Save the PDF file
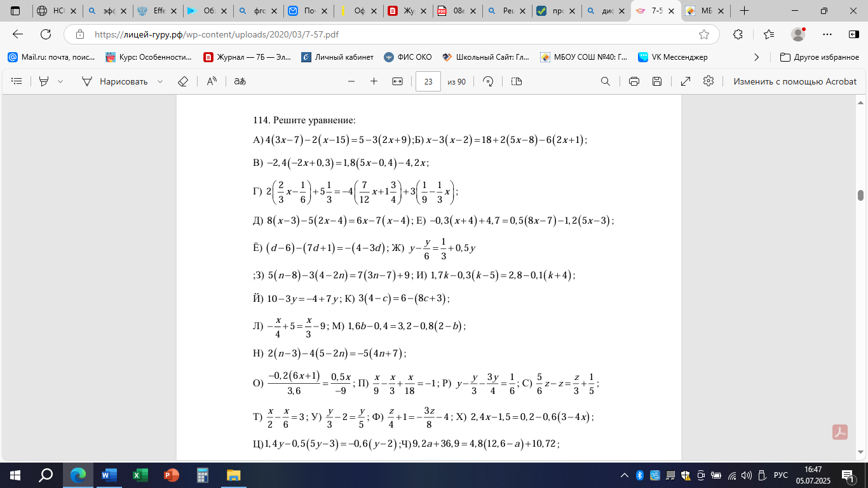This screenshot has width=868, height=488. coord(658,81)
